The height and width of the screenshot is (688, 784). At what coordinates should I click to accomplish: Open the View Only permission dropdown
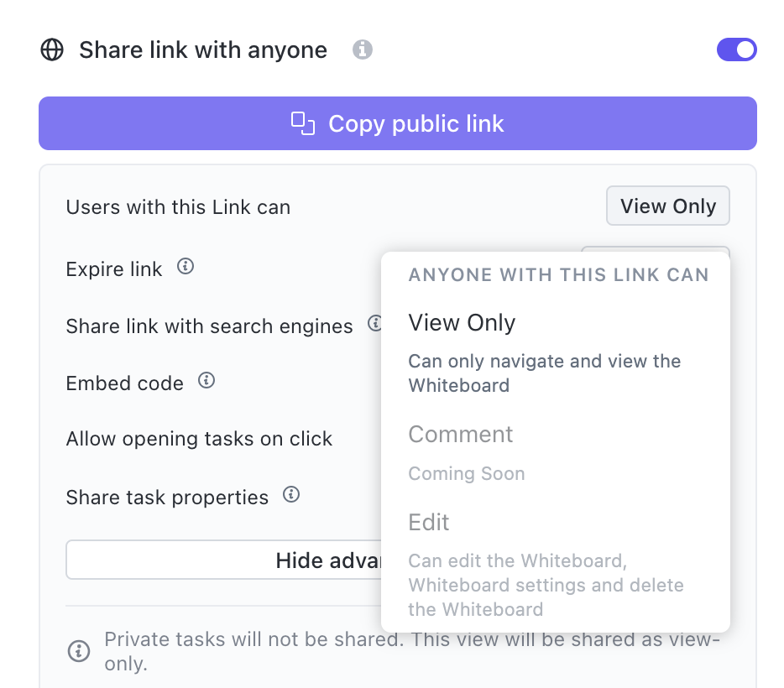(668, 206)
